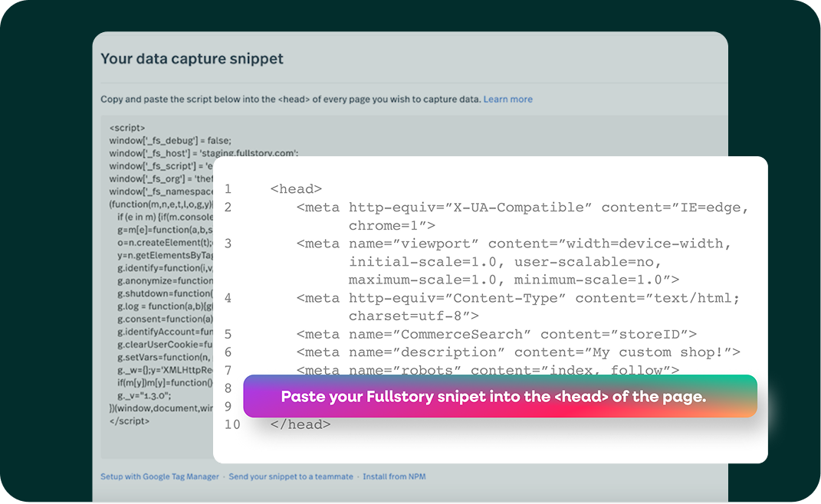
Task: Select the window['_fs_debug'] = false; line
Action: point(170,141)
